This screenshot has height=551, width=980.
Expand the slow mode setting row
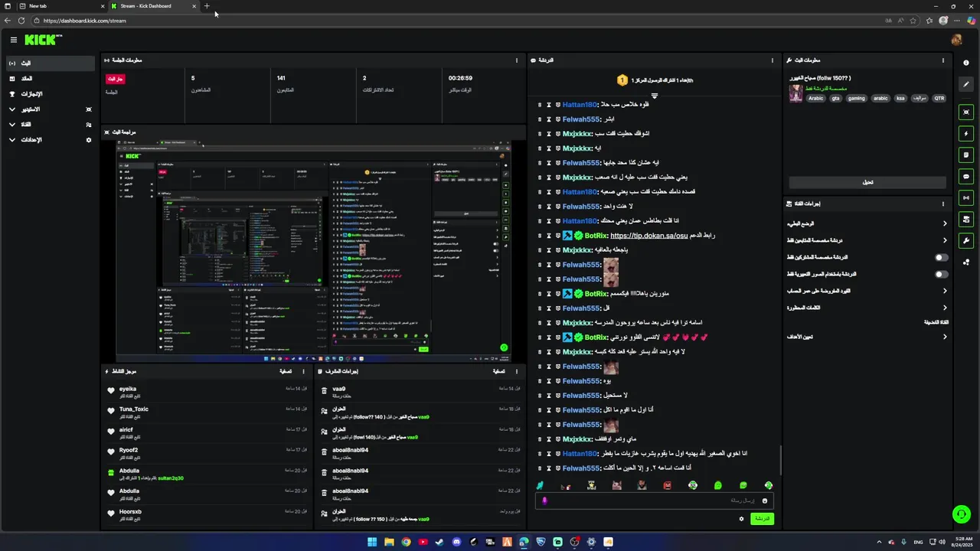pos(867,223)
